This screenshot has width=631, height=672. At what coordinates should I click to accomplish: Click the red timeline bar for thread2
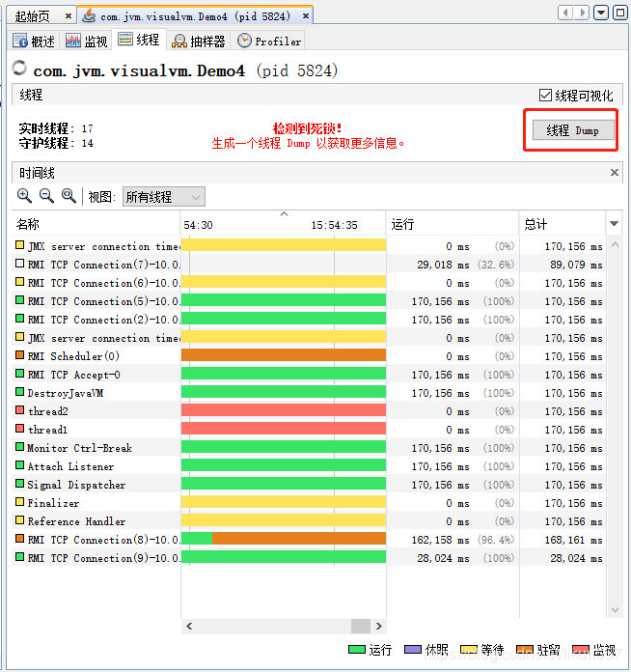[x=284, y=410]
